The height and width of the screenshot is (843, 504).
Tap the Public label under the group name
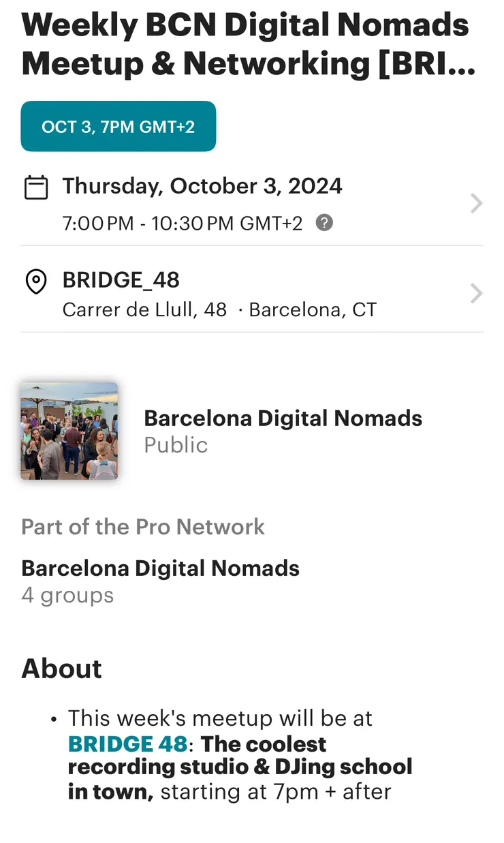176,445
